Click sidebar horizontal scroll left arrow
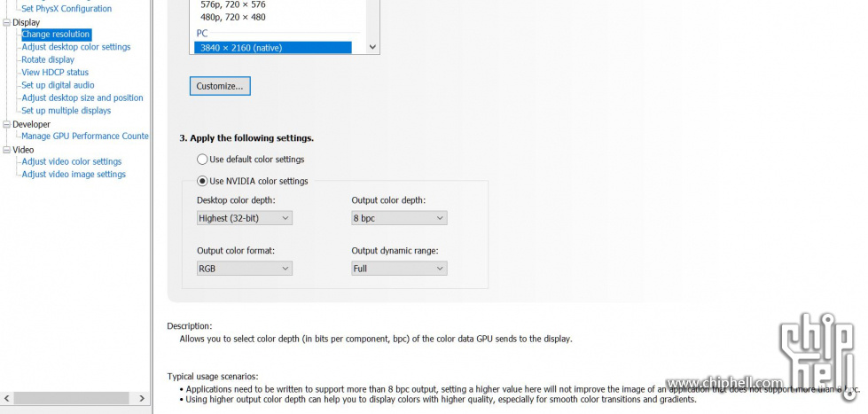868x414 pixels. [x=6, y=398]
